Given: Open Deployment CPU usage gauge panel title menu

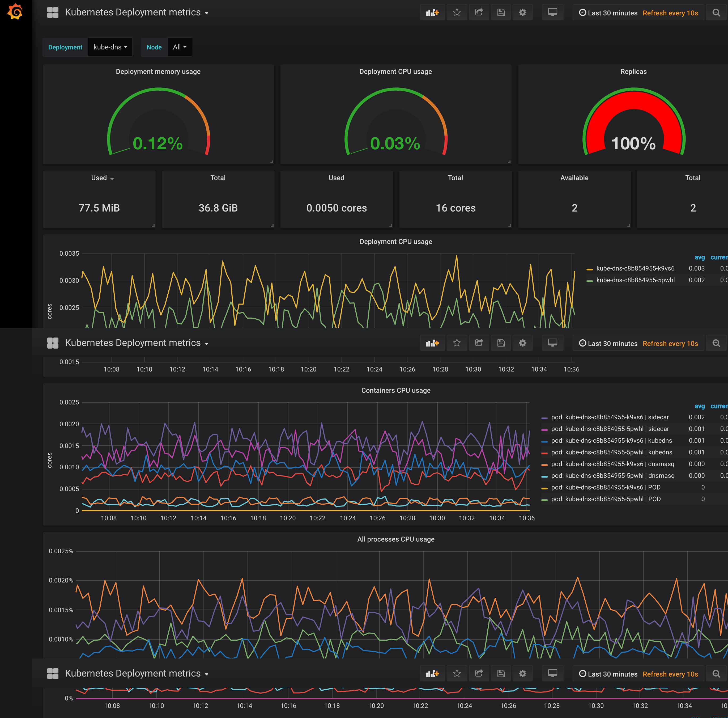Looking at the screenshot, I should pos(395,71).
